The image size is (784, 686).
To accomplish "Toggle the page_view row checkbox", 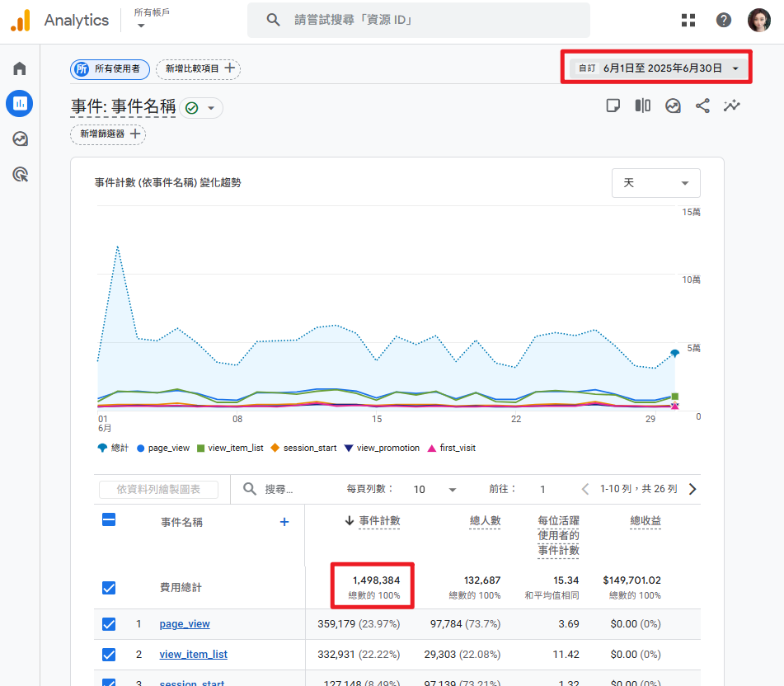I will pos(109,624).
